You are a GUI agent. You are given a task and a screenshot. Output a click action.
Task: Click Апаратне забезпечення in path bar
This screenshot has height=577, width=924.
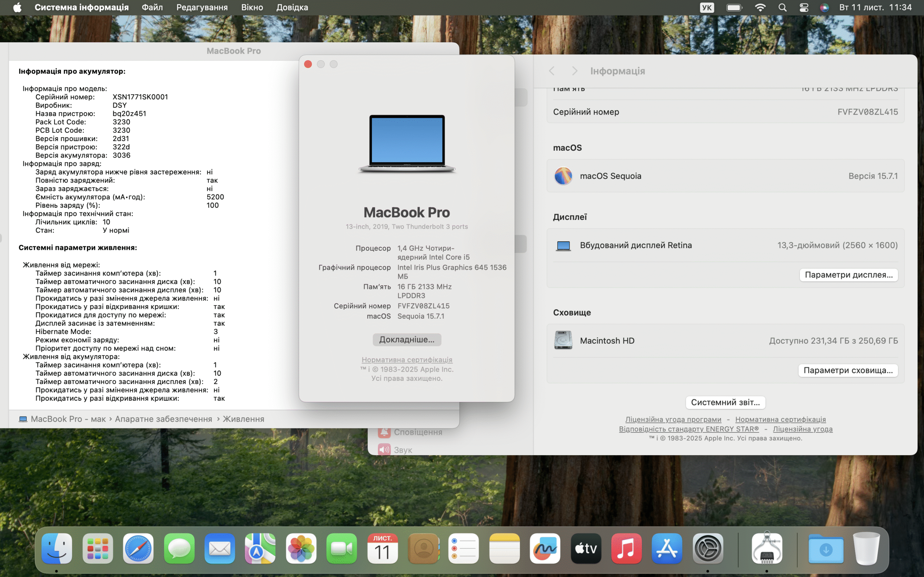tap(164, 419)
